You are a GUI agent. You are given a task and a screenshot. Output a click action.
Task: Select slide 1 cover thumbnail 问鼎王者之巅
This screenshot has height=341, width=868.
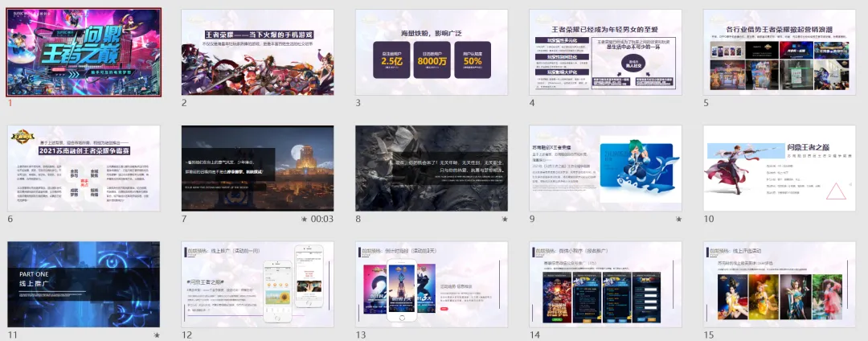click(x=84, y=52)
